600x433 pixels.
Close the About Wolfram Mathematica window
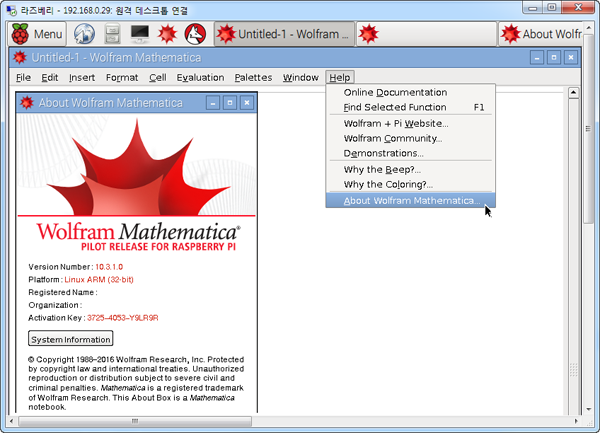(247, 103)
